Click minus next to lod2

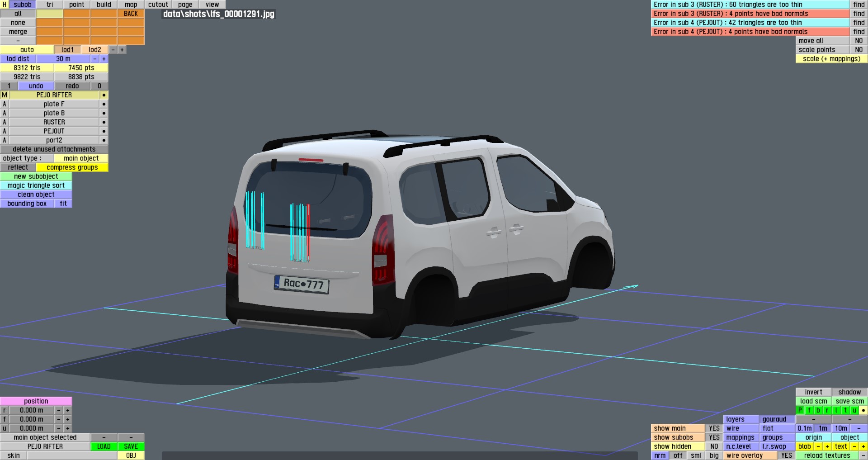[113, 50]
